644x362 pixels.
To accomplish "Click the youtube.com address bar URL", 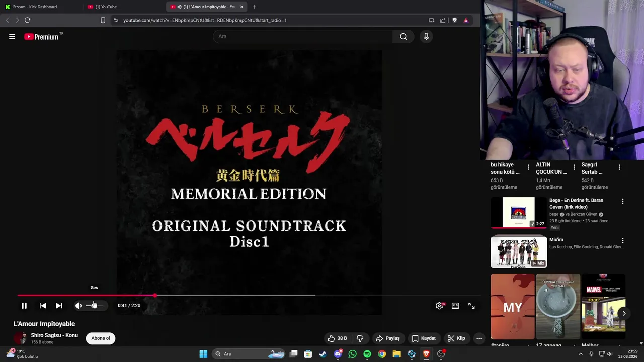I will (205, 20).
